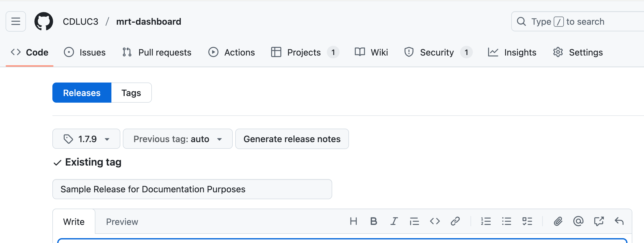Attach files with the paperclip icon
Image resolution: width=644 pixels, height=243 pixels.
pyautogui.click(x=558, y=221)
